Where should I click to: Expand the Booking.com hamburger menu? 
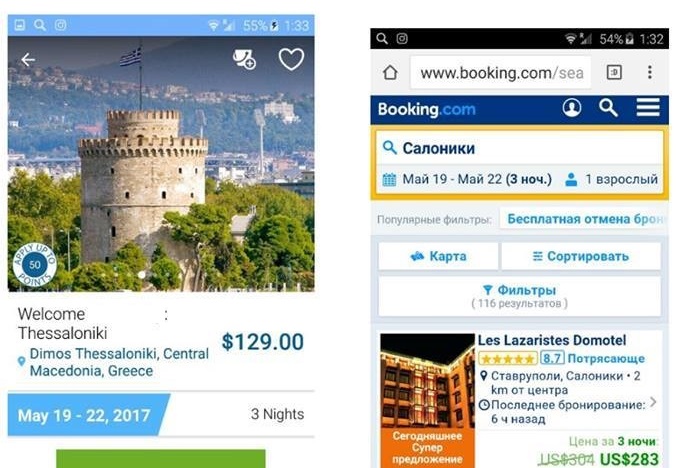(x=648, y=107)
